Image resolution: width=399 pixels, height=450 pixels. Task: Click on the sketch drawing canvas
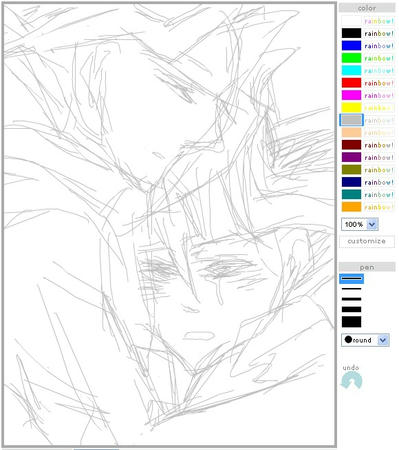coord(169,224)
